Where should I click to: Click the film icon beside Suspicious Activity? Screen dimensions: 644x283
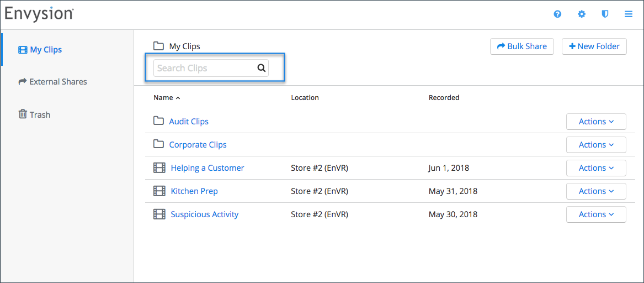[159, 214]
